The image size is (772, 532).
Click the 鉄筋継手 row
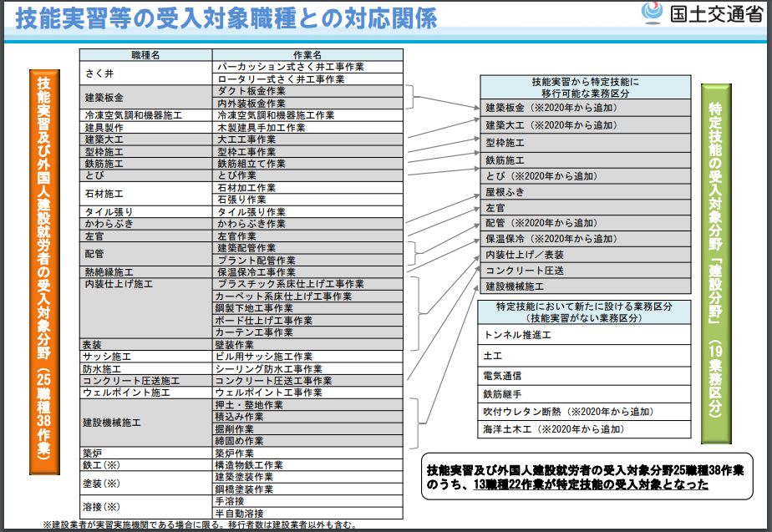coord(584,393)
